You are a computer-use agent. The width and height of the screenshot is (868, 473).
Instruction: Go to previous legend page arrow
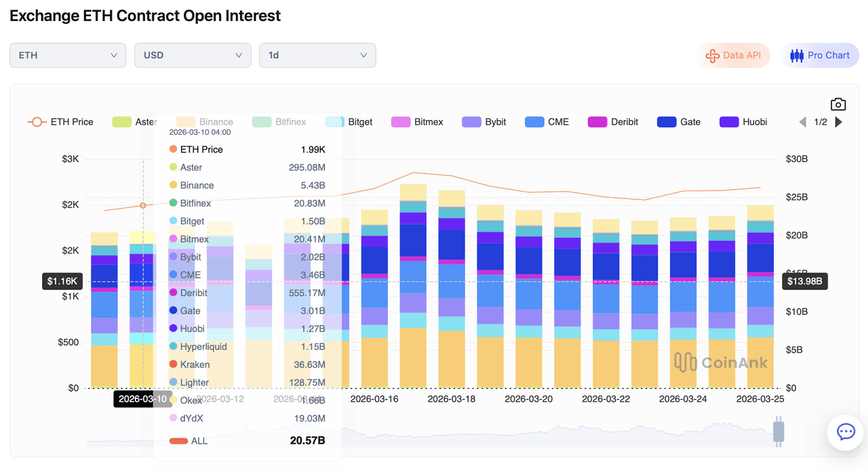click(803, 122)
